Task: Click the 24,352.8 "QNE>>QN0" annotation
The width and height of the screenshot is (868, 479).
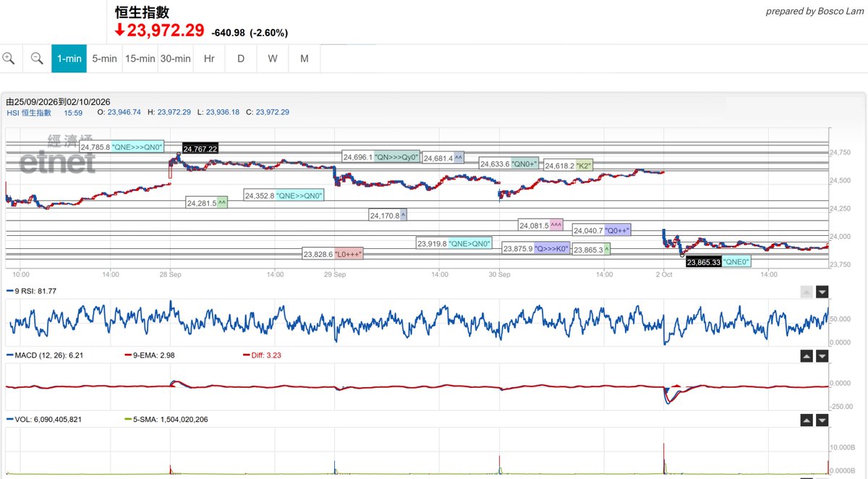Action: point(284,195)
